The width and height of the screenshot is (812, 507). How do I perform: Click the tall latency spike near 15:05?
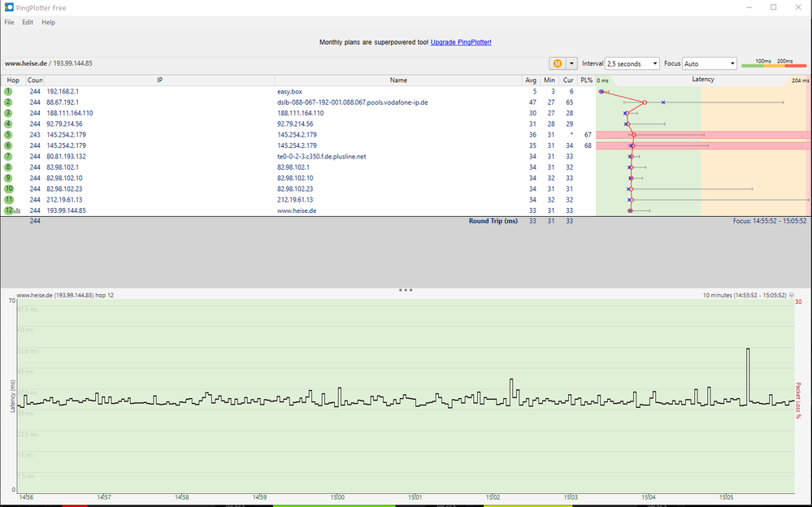[x=748, y=375]
